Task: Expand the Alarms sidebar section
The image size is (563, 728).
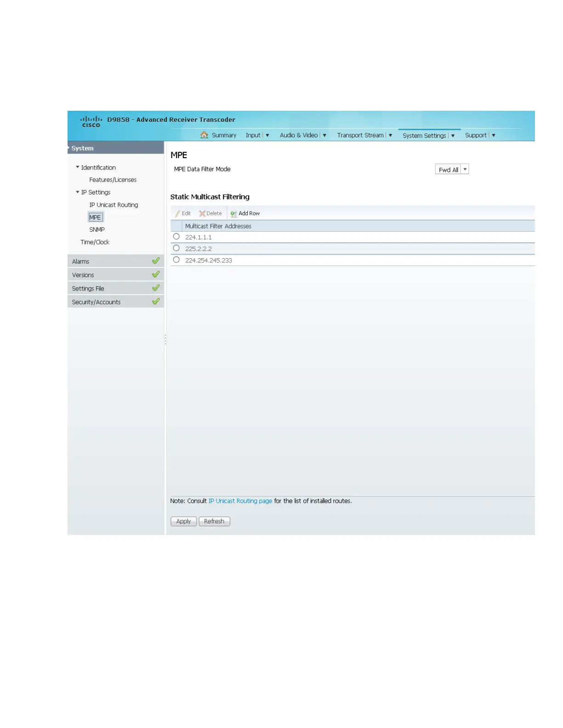Action: coord(116,261)
